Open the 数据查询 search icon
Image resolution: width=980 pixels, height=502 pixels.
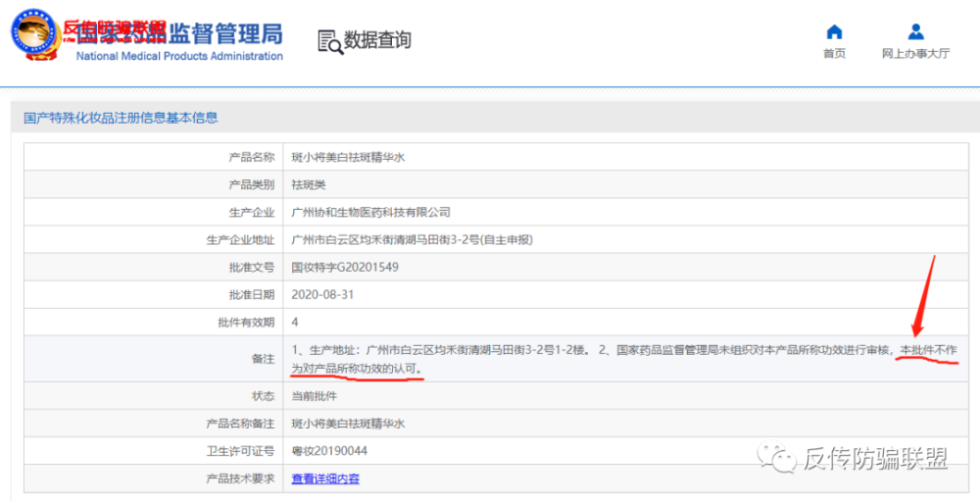click(x=330, y=41)
